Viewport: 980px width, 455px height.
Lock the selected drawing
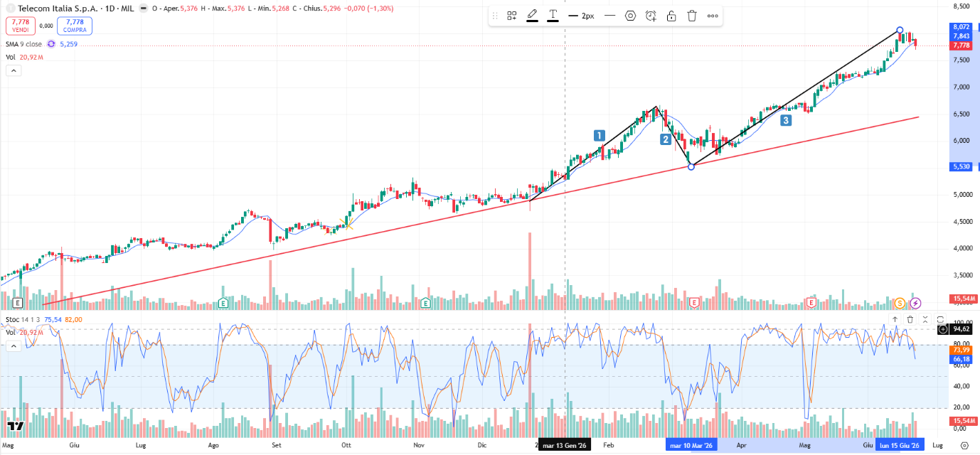pos(671,16)
